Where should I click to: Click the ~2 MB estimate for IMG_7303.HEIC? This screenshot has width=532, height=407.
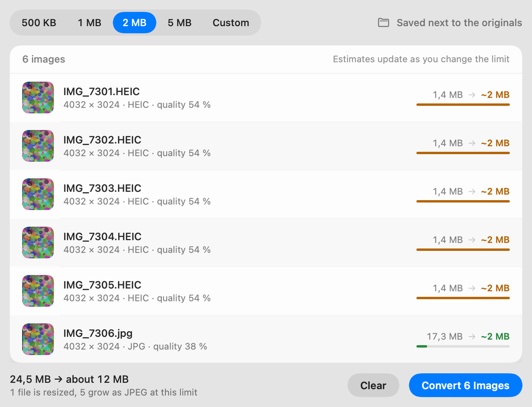(495, 191)
